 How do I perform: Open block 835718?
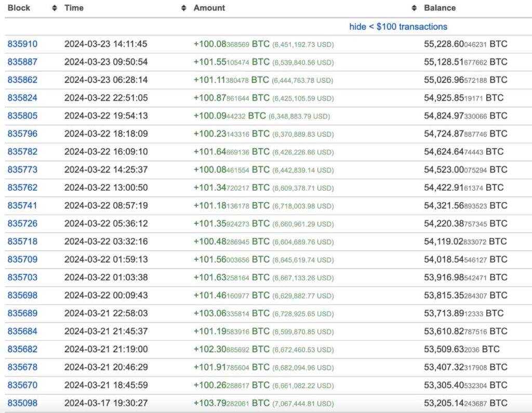point(22,242)
